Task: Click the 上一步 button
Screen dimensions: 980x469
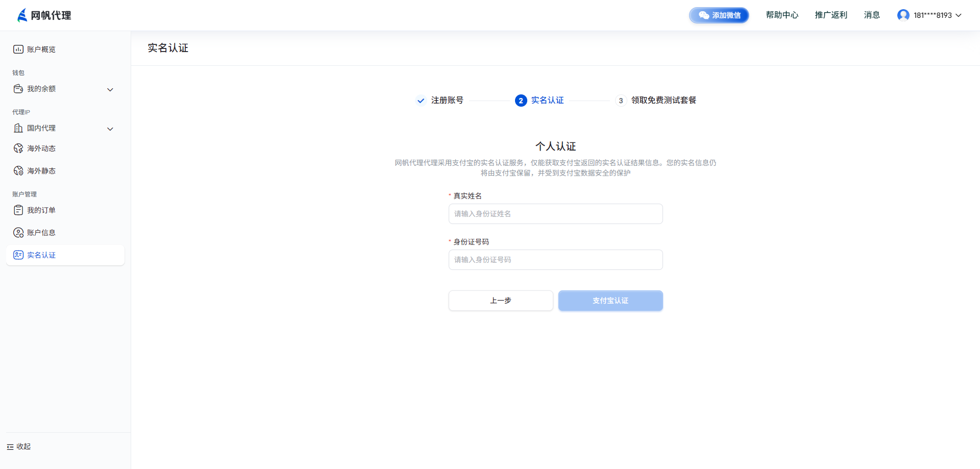Action: click(501, 301)
